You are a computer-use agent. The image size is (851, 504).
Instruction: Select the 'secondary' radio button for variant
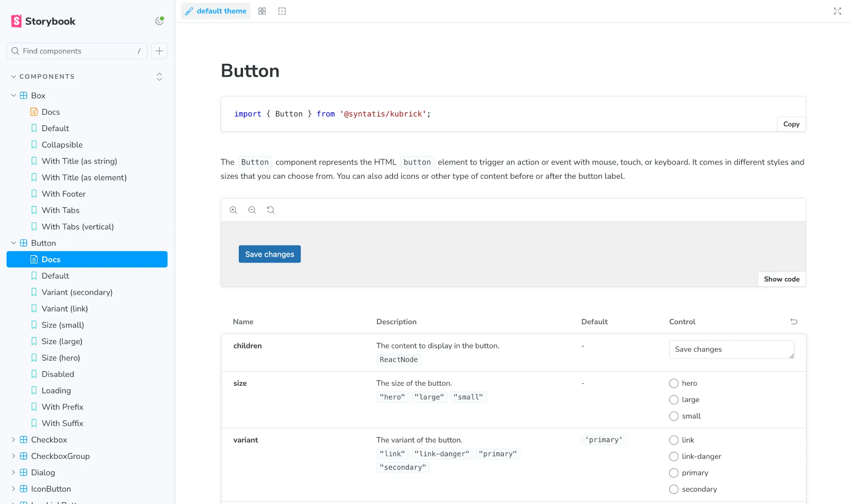click(x=673, y=489)
